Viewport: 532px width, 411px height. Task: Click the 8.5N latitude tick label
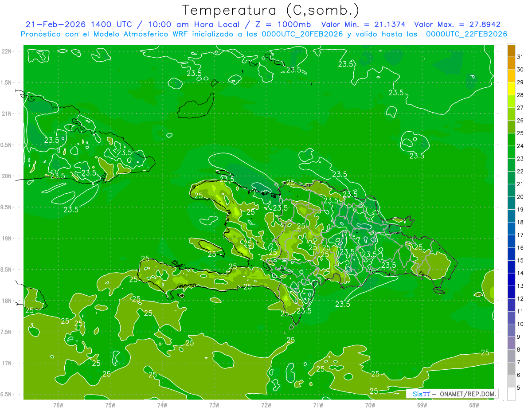coord(5,270)
